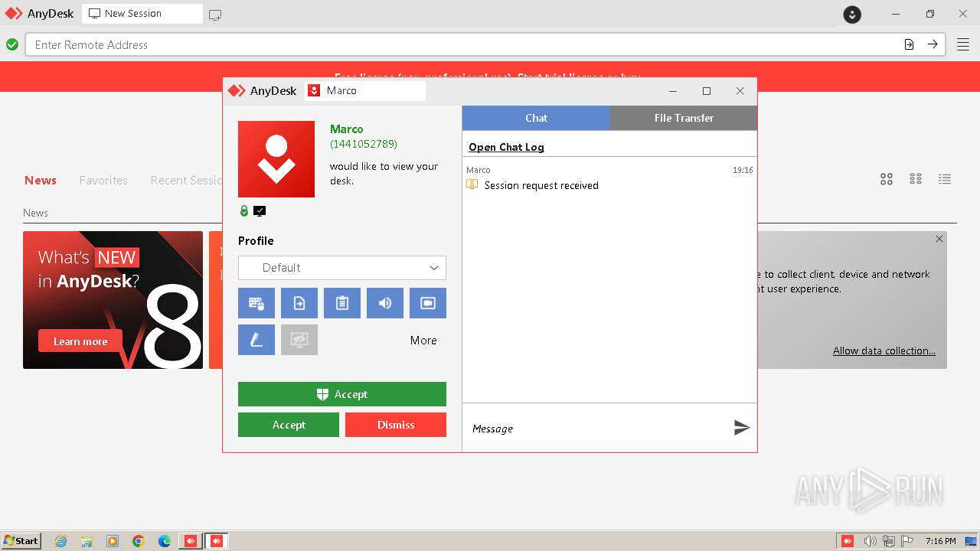The height and width of the screenshot is (551, 980).
Task: Open the New Session tab
Action: click(x=142, y=14)
